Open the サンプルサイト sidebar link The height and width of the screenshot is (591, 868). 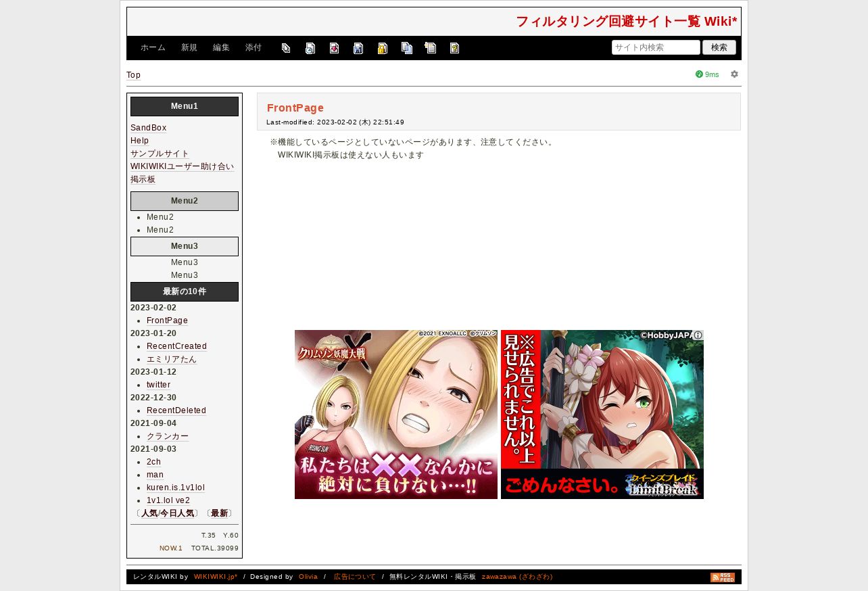(160, 153)
